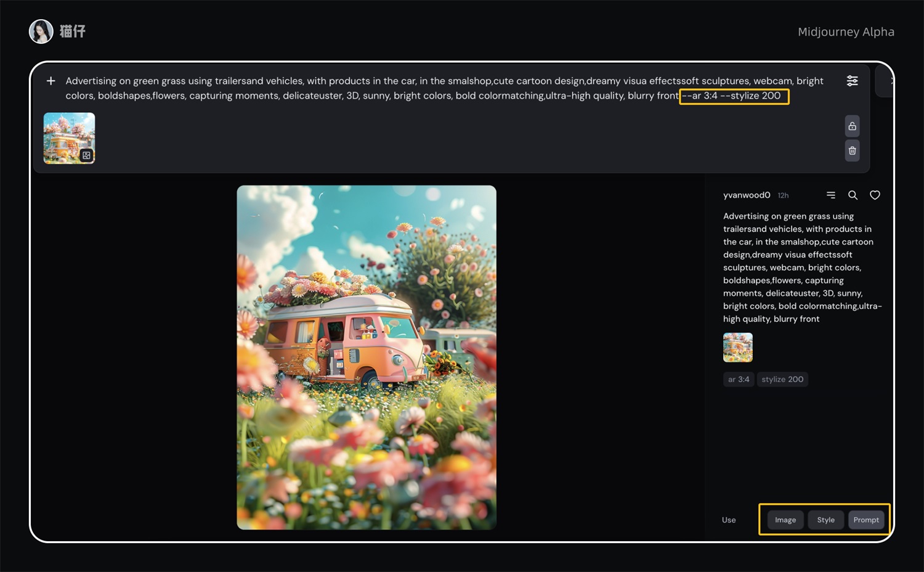Select the Prompt button in Use row
Image resolution: width=924 pixels, height=572 pixels.
click(x=865, y=520)
